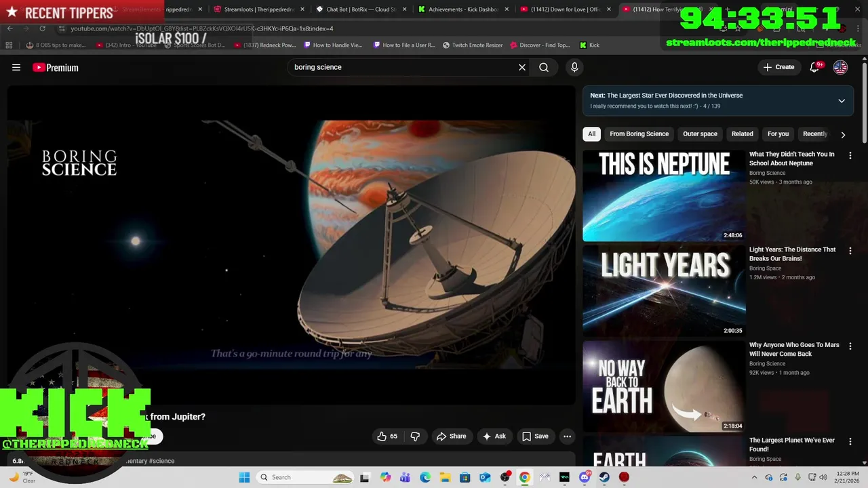Open weather widget showing 19°F
Image resolution: width=868 pixels, height=488 pixels.
(22, 477)
